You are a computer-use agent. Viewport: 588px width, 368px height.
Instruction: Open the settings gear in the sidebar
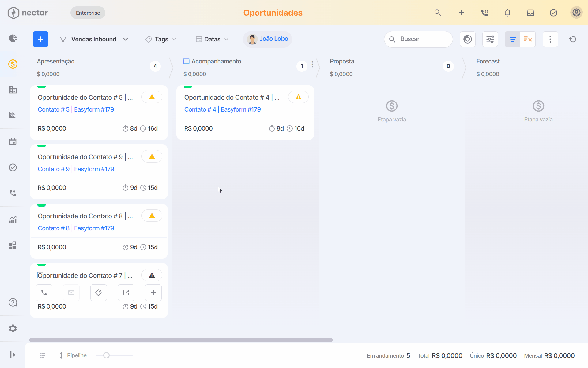13,328
